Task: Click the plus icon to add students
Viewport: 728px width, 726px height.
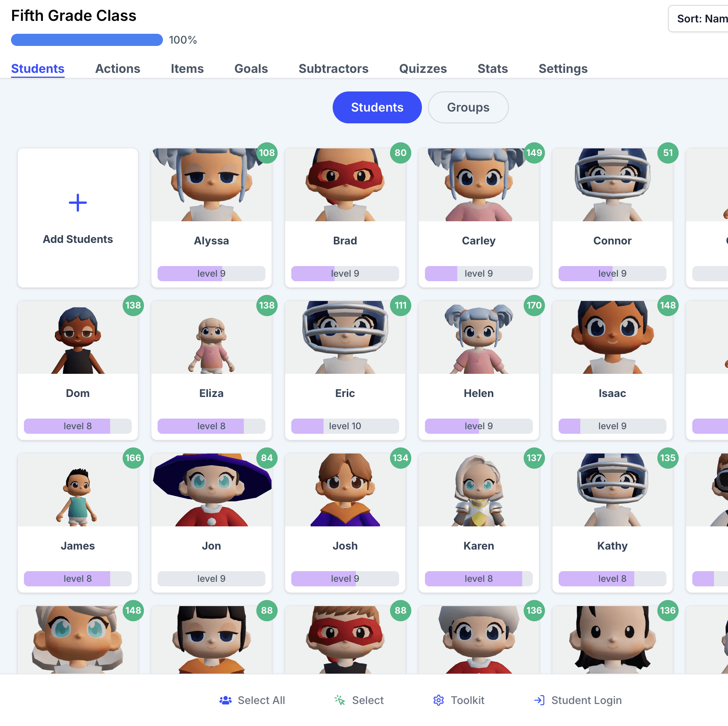Action: point(78,203)
